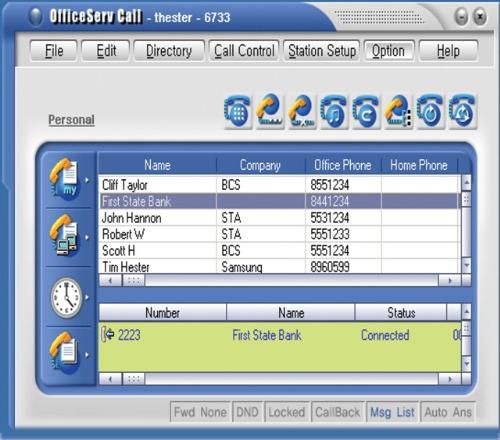Select the connected call from 2223
500x440 pixels.
[280, 335]
